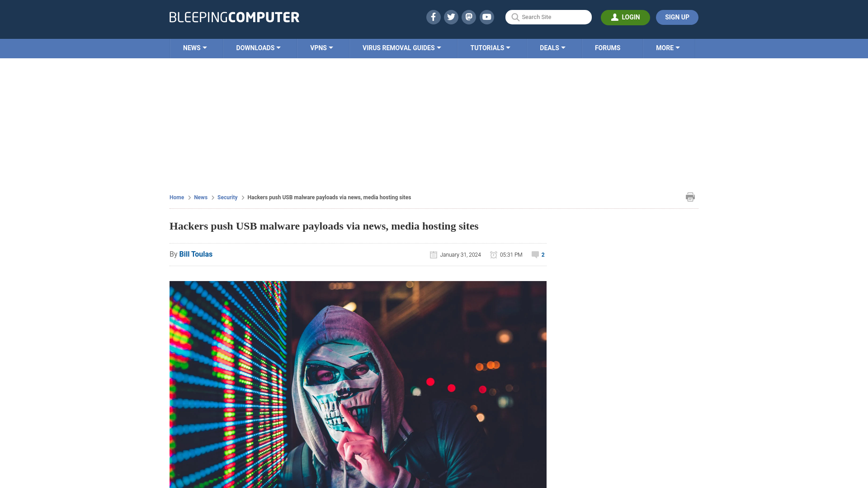Click author link Bill Toulas
This screenshot has width=868, height=488.
pyautogui.click(x=196, y=254)
